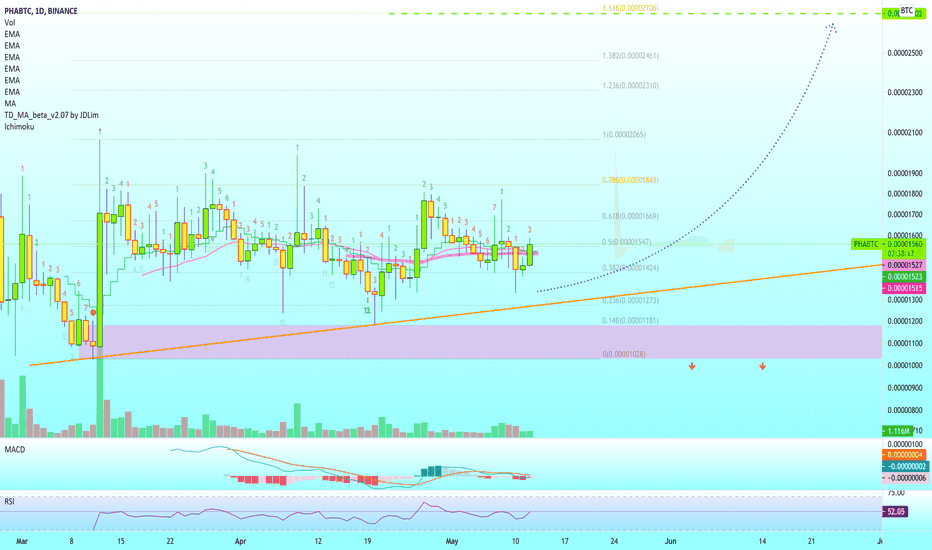This screenshot has width=932, height=550.
Task: Select the EMA label directly below Vol
Action: pos(12,34)
